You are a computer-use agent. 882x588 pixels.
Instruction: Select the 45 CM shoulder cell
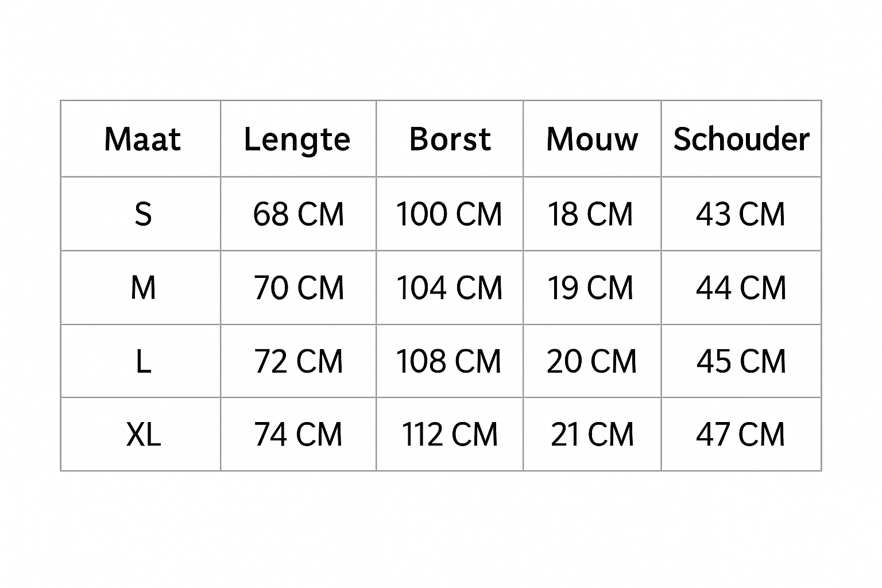pos(741,361)
